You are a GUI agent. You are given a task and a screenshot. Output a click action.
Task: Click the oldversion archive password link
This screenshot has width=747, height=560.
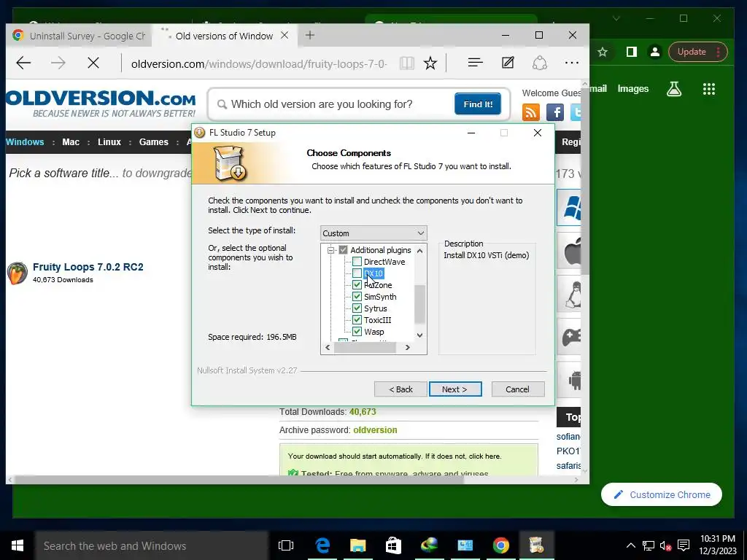pos(375,430)
